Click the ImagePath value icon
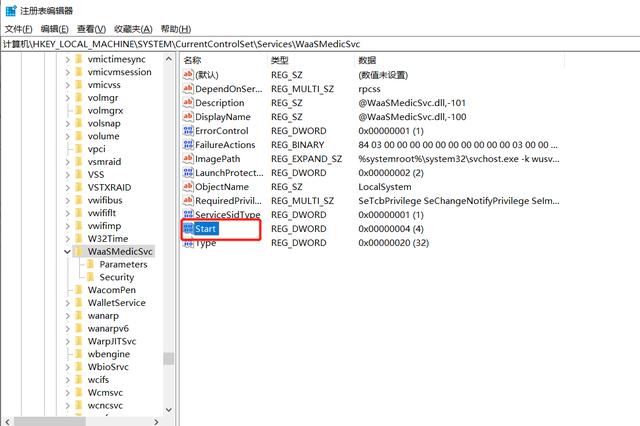This screenshot has height=426, width=640. point(188,158)
